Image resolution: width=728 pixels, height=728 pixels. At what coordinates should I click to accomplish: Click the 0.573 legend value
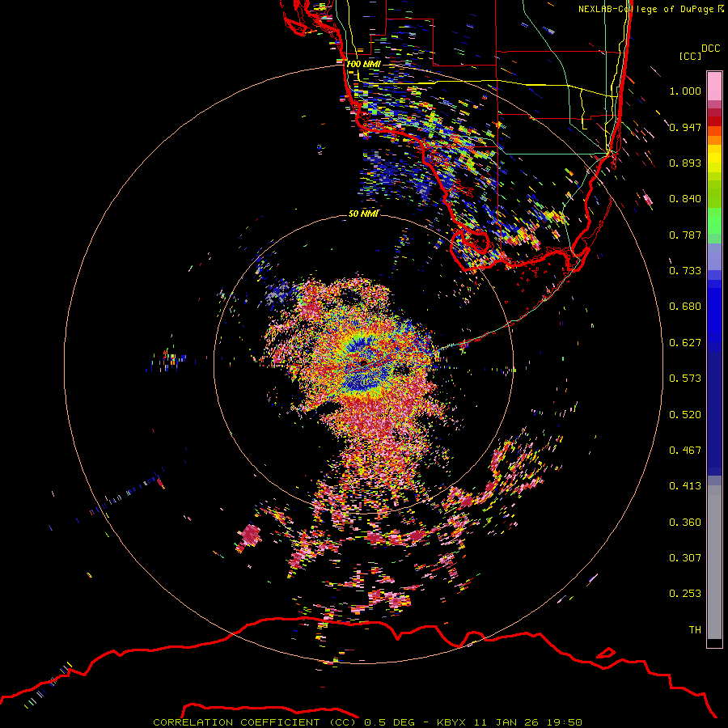[x=685, y=379]
